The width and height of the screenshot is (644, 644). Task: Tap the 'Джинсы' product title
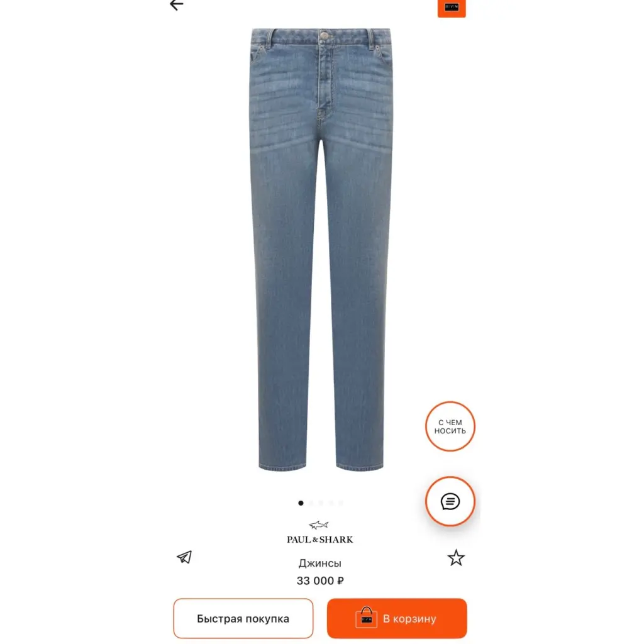pos(320,563)
